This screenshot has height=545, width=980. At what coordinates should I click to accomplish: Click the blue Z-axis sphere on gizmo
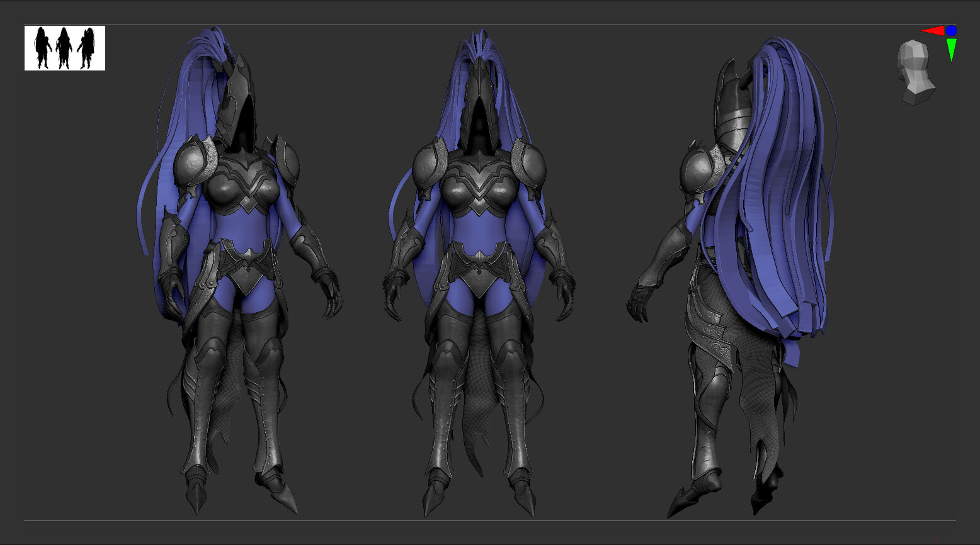point(951,30)
